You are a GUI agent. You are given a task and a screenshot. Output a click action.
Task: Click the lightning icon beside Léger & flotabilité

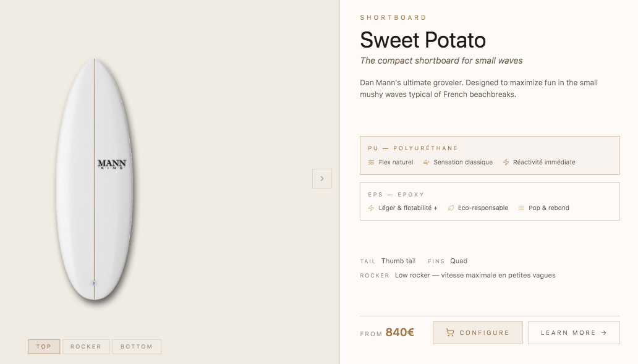(372, 208)
